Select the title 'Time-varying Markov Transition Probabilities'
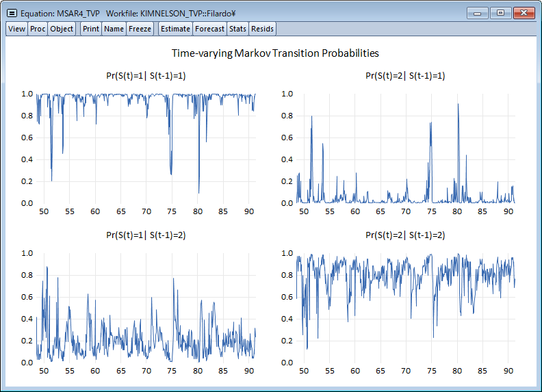 (x=275, y=53)
